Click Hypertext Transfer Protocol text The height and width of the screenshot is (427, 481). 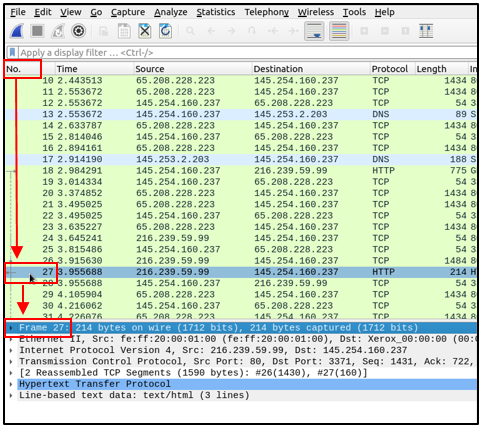pos(95,384)
